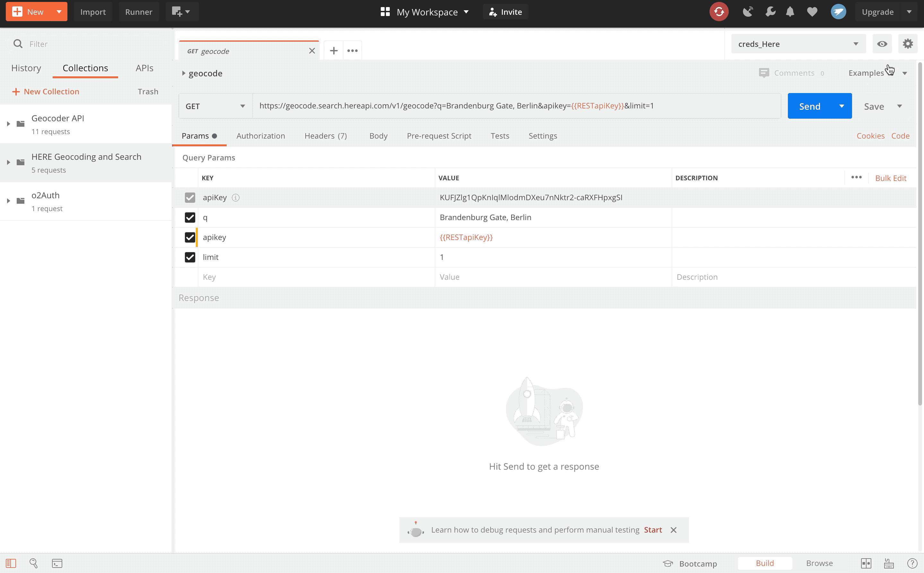Open the Upgrade dropdown arrow
The height and width of the screenshot is (573, 924).
909,12
